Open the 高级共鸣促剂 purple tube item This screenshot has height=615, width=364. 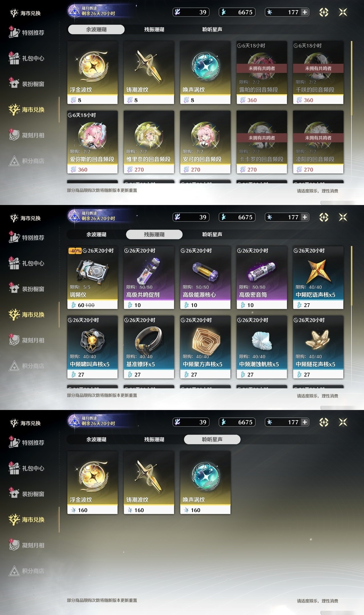click(149, 278)
